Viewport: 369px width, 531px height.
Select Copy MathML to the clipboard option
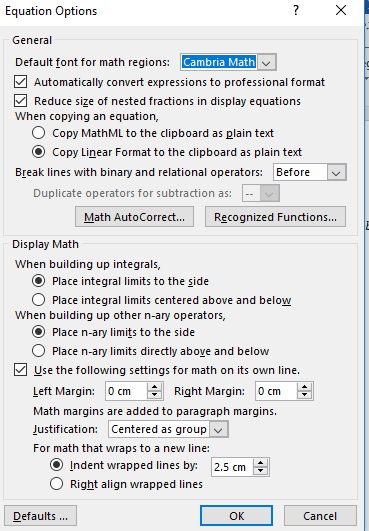(39, 133)
